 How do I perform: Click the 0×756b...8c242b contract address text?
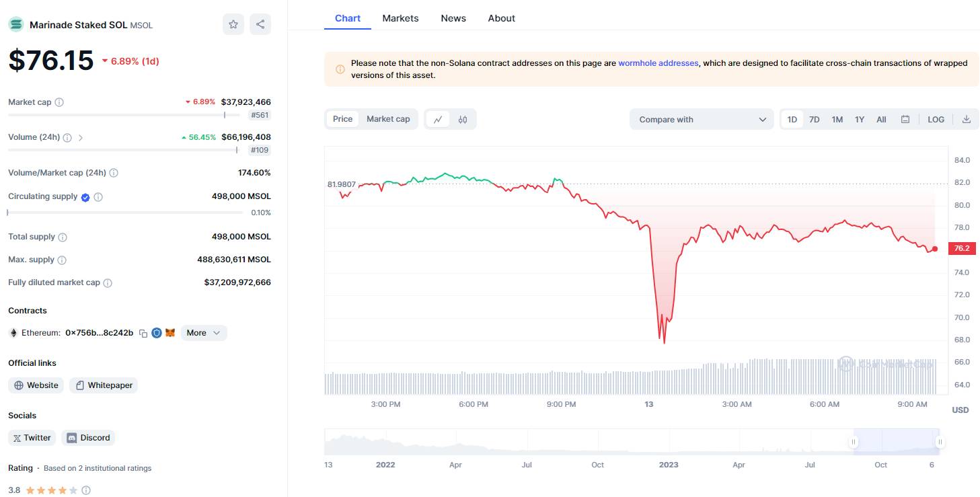pos(100,333)
